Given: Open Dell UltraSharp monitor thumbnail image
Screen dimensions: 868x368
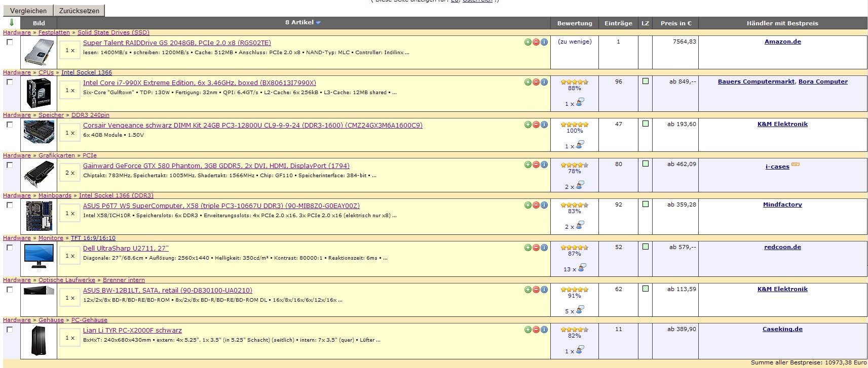Looking at the screenshot, I should click(39, 257).
